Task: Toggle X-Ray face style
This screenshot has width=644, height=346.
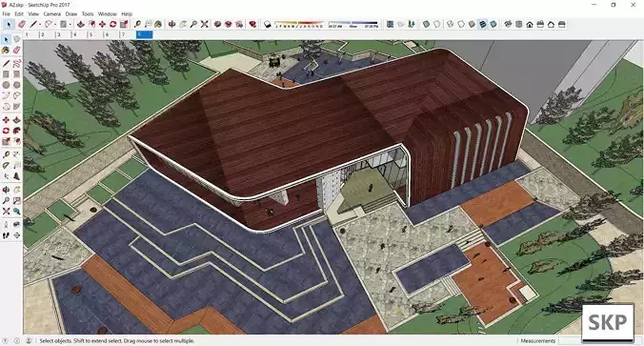Action: (x=426, y=24)
